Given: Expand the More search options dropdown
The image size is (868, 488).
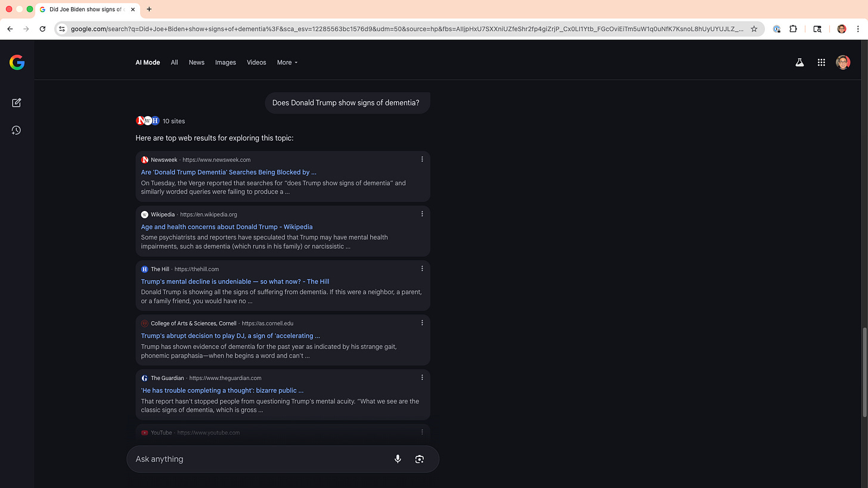Looking at the screenshot, I should pyautogui.click(x=287, y=62).
